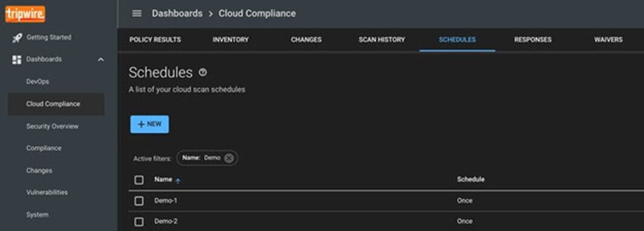Check the Demo-1 row checkbox

tap(139, 201)
